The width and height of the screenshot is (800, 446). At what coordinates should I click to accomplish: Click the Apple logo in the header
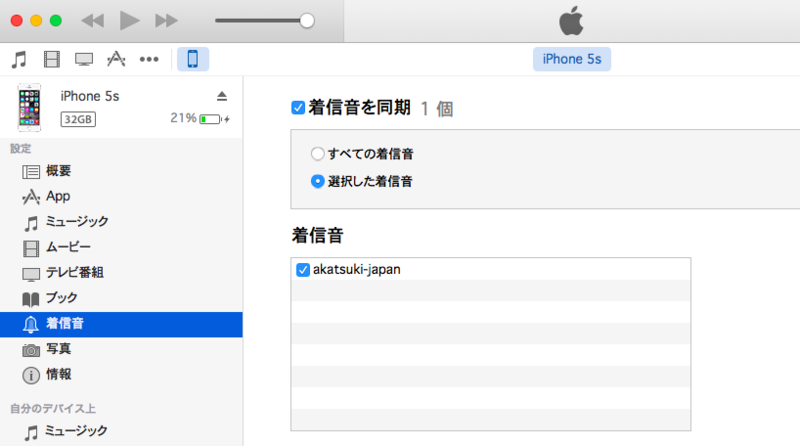tap(571, 21)
